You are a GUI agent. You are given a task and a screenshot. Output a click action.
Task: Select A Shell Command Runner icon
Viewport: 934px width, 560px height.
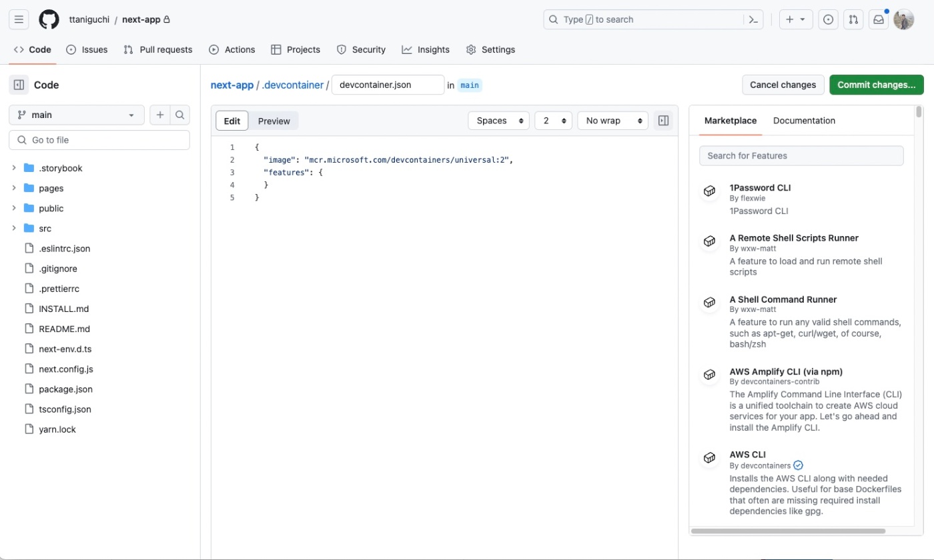709,303
